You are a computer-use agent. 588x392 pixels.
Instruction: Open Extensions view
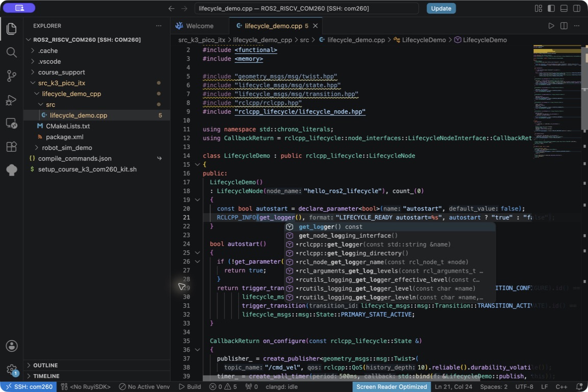click(x=12, y=146)
